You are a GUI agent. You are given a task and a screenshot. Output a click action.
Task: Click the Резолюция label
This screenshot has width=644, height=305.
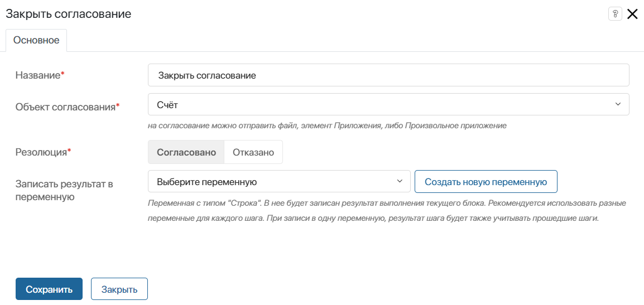click(43, 152)
